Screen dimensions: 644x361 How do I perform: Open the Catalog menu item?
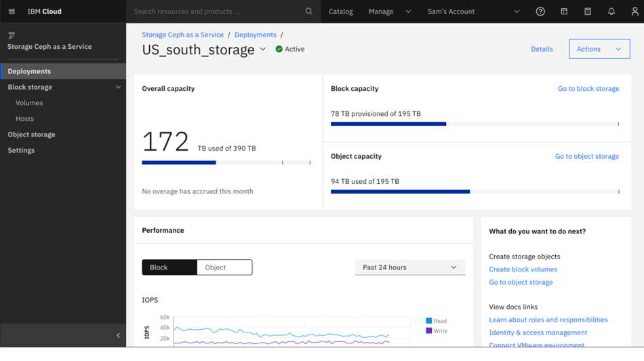(340, 12)
